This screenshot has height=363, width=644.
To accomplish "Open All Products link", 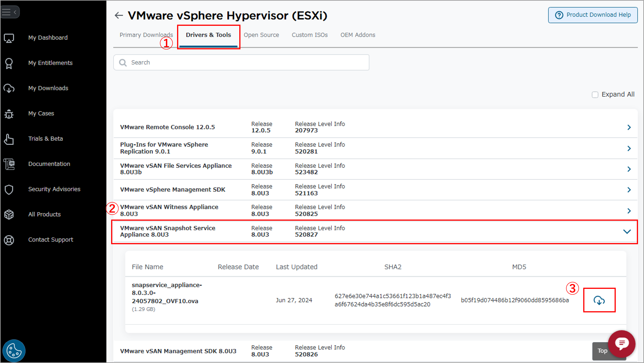I will point(44,214).
